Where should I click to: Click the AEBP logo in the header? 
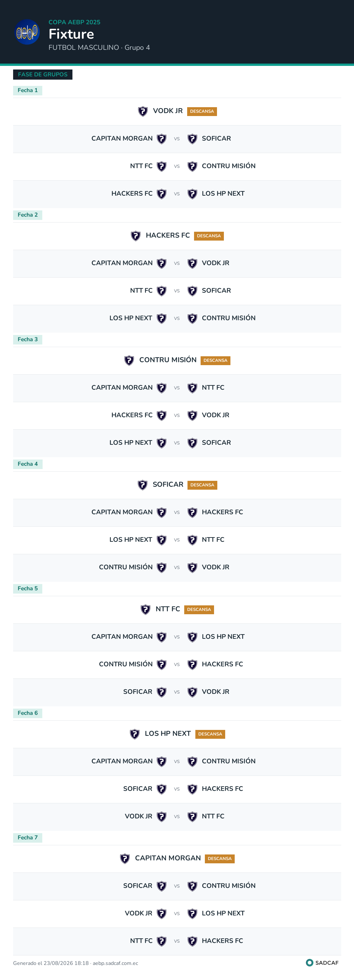tap(27, 32)
